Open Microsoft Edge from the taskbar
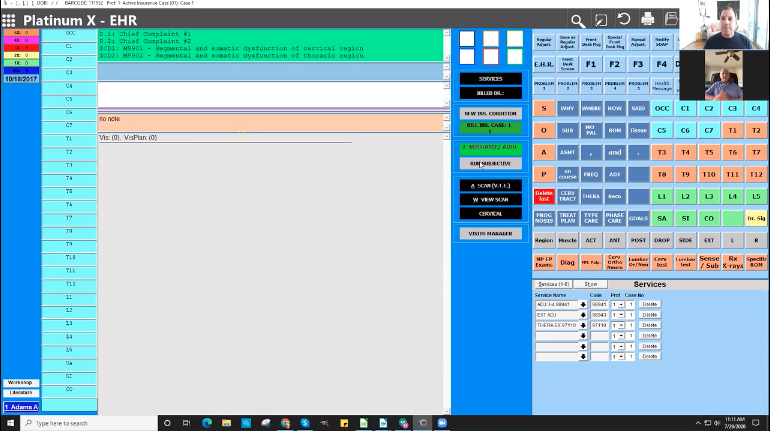This screenshot has width=770, height=431. point(207,423)
